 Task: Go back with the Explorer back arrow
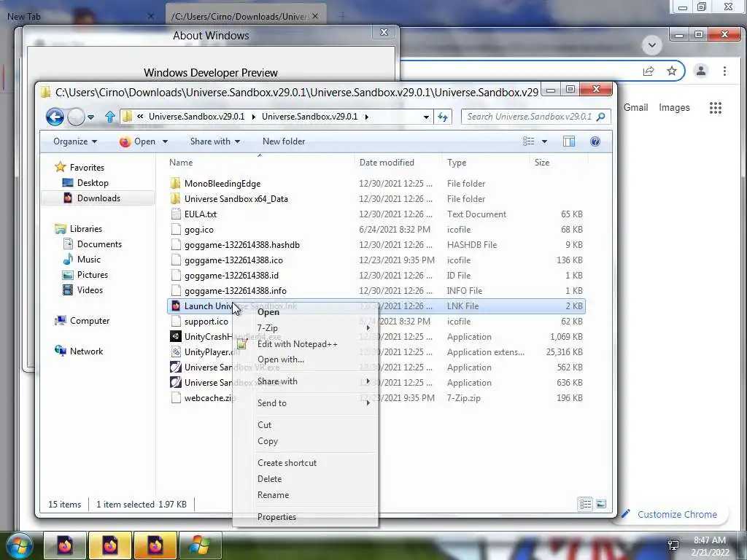tap(55, 117)
